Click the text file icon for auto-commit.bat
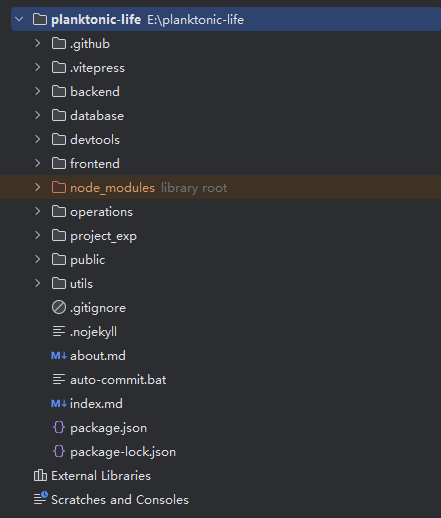Screen dimensions: 441x518 [59, 379]
